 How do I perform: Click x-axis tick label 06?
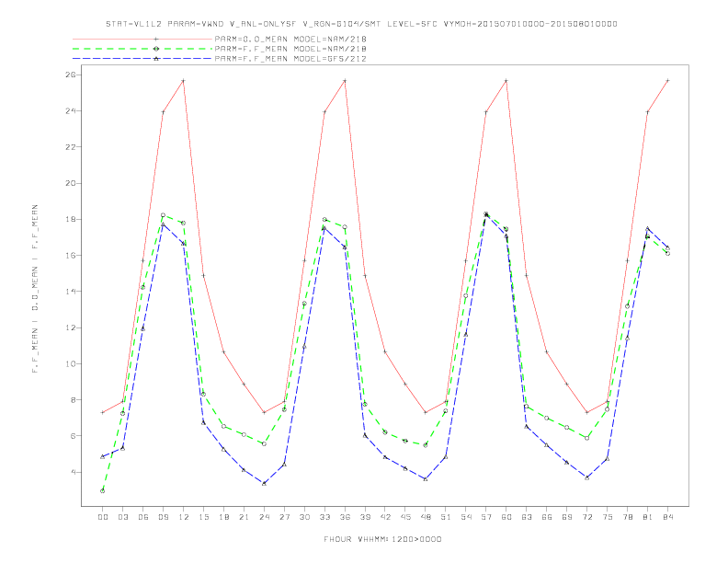click(143, 517)
